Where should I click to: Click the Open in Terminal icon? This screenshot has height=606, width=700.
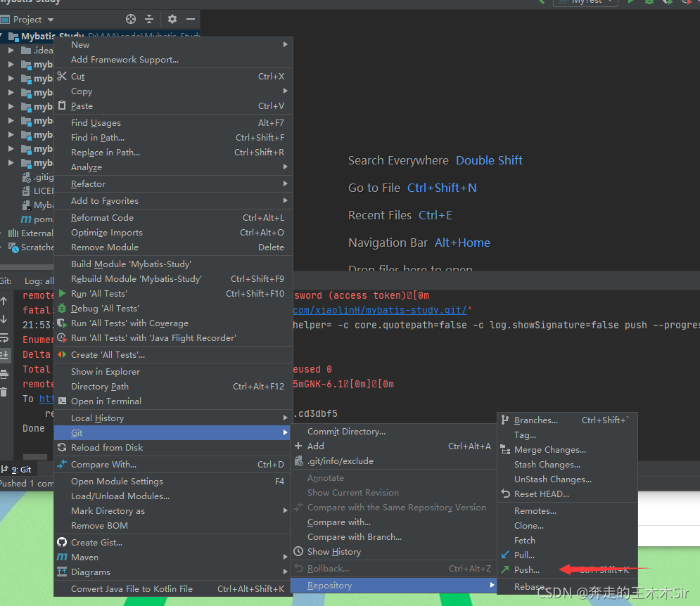click(62, 401)
